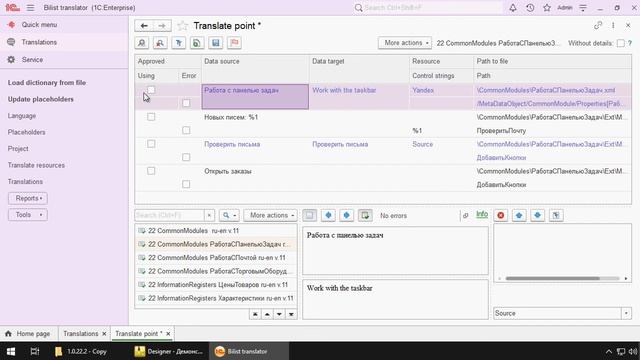
Task: Close the Translate point tab
Action: [168, 334]
